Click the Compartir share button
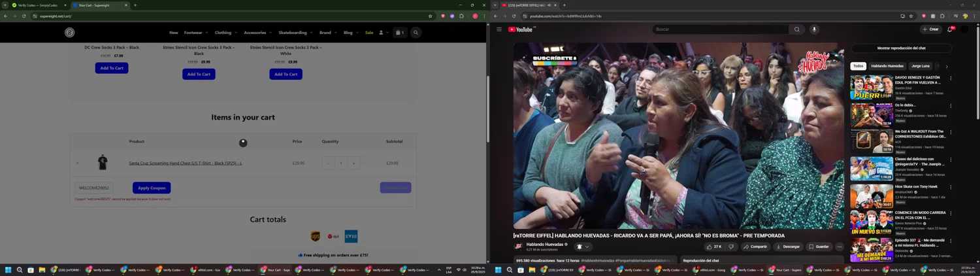Image resolution: width=980 pixels, height=276 pixels. click(x=755, y=247)
